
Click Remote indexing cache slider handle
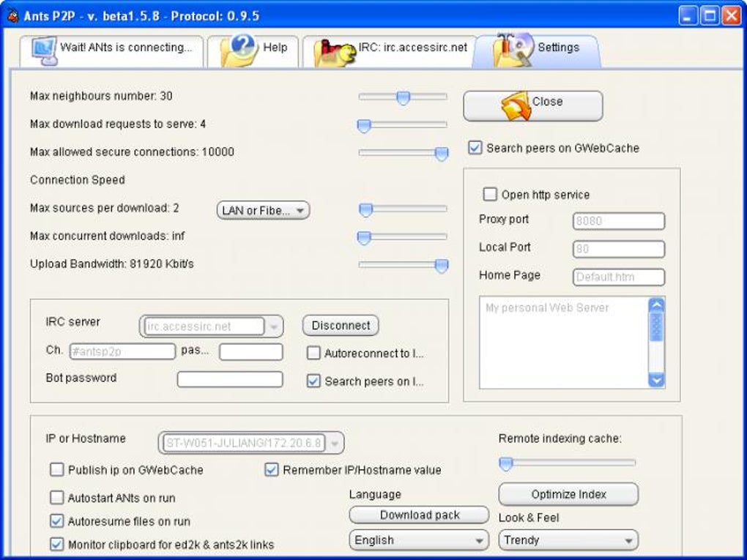tap(505, 463)
